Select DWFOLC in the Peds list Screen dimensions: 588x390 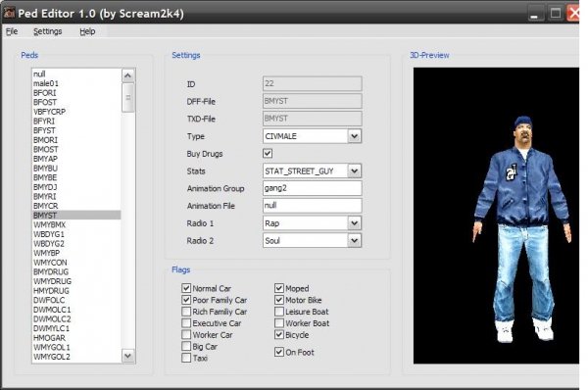[76, 300]
